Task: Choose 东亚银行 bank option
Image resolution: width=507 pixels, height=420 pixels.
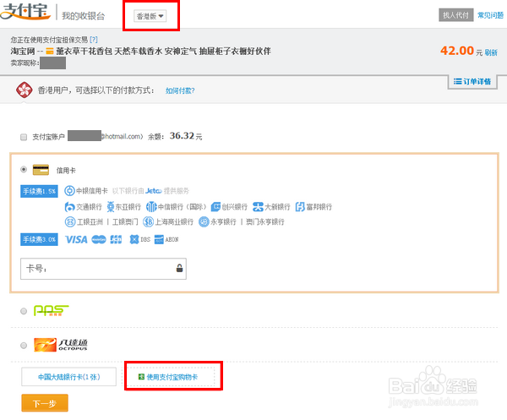Action: (124, 207)
